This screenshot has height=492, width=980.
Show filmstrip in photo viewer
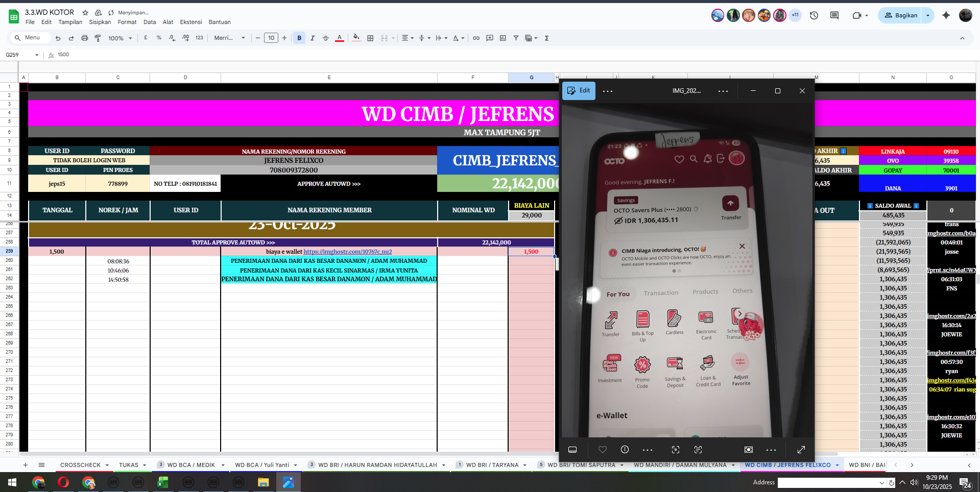(x=572, y=450)
